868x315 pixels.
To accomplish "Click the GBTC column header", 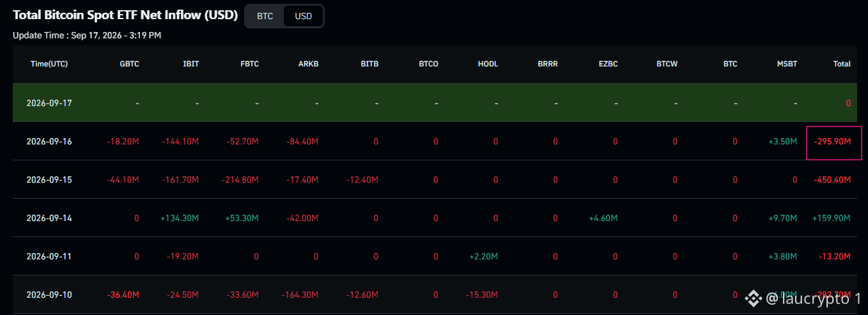I will coord(129,64).
